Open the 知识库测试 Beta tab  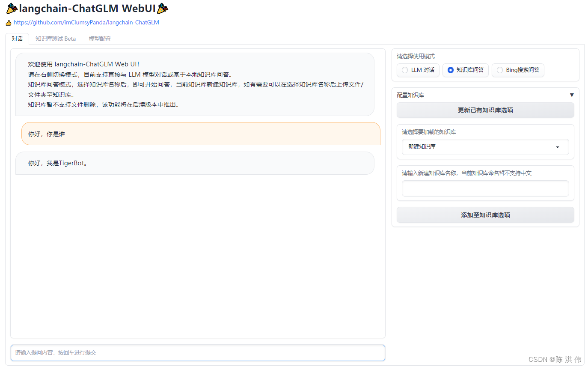[56, 39]
